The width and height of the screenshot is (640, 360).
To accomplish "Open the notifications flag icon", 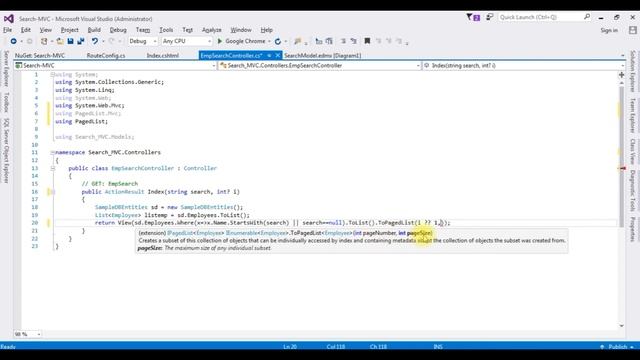I will click(x=473, y=17).
